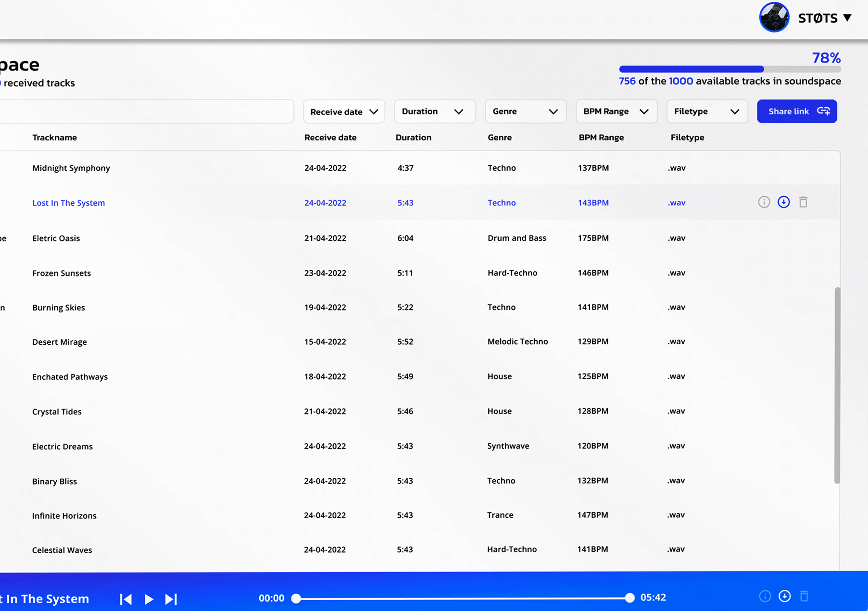Screen dimensions: 868x611
Task: Click the info icon in the player bar
Action: point(765,597)
